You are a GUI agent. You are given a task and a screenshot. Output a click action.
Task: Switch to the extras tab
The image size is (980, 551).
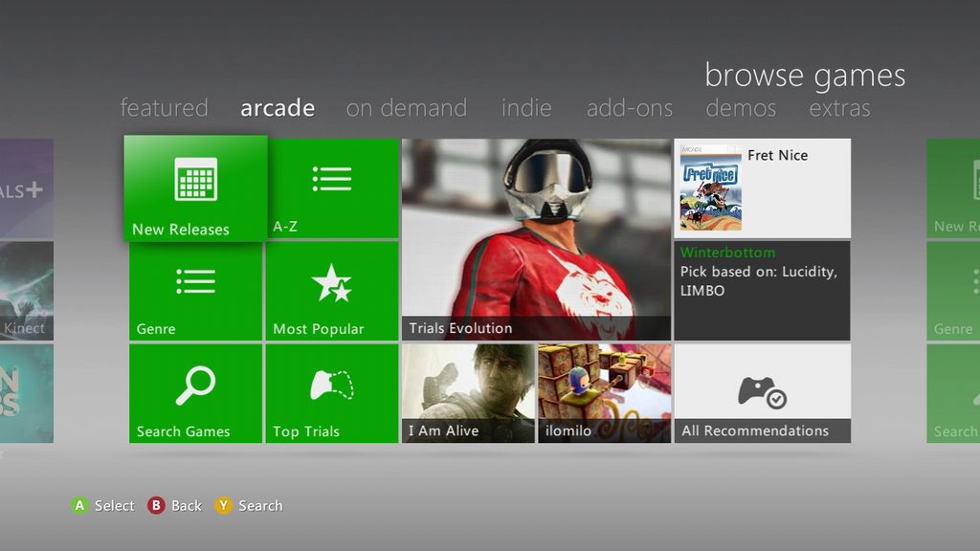[839, 108]
